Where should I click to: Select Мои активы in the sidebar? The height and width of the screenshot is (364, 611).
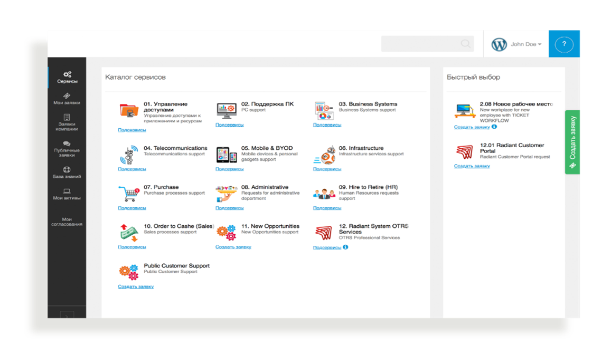(67, 194)
